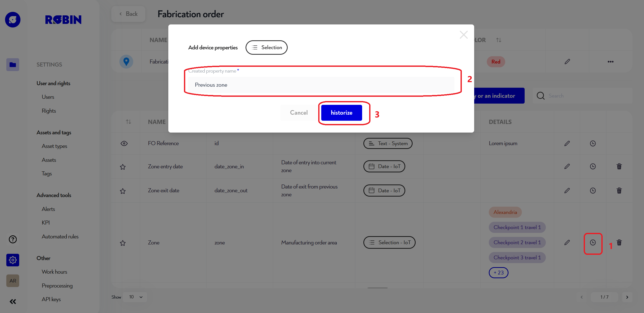Click the edit pencil icon on Zone row
The width and height of the screenshot is (644, 313).
[x=567, y=242]
